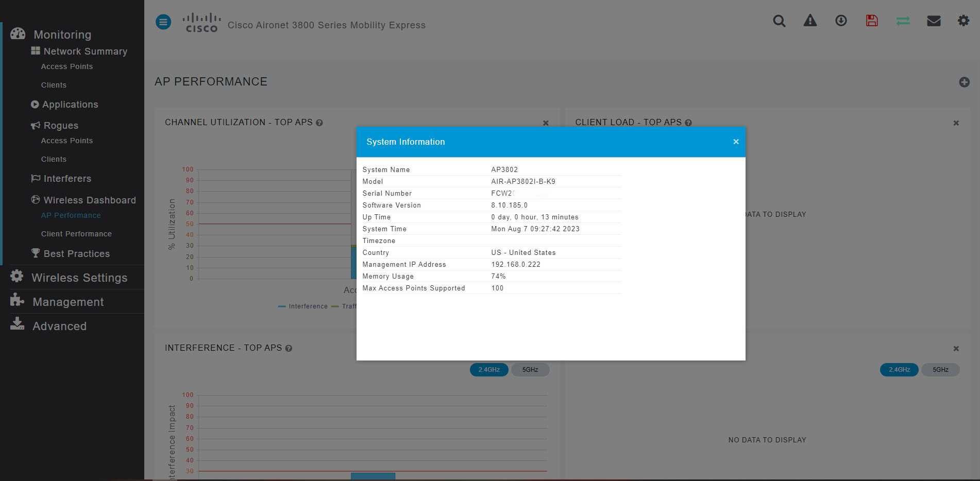This screenshot has width=980, height=481.
Task: Toggle the sidebar hamburger menu button
Action: (x=163, y=22)
